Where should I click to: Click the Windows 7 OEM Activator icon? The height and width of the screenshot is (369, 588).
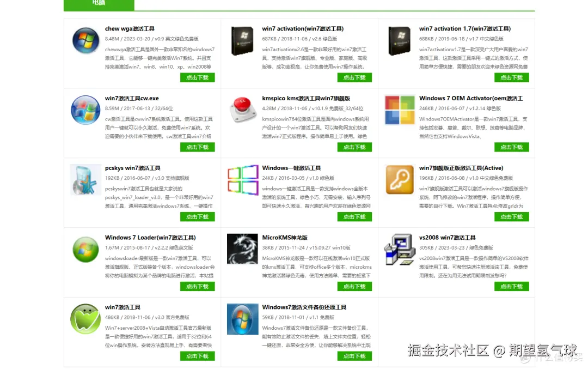click(400, 110)
